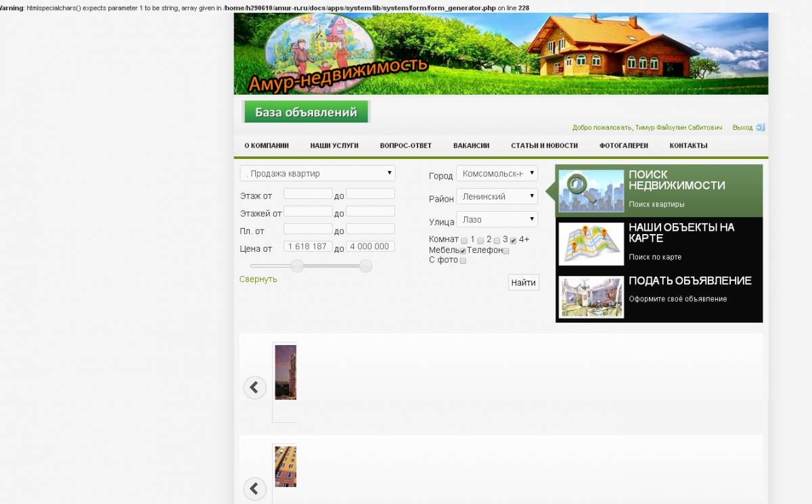Click the Этаж от minimum input field

(308, 193)
